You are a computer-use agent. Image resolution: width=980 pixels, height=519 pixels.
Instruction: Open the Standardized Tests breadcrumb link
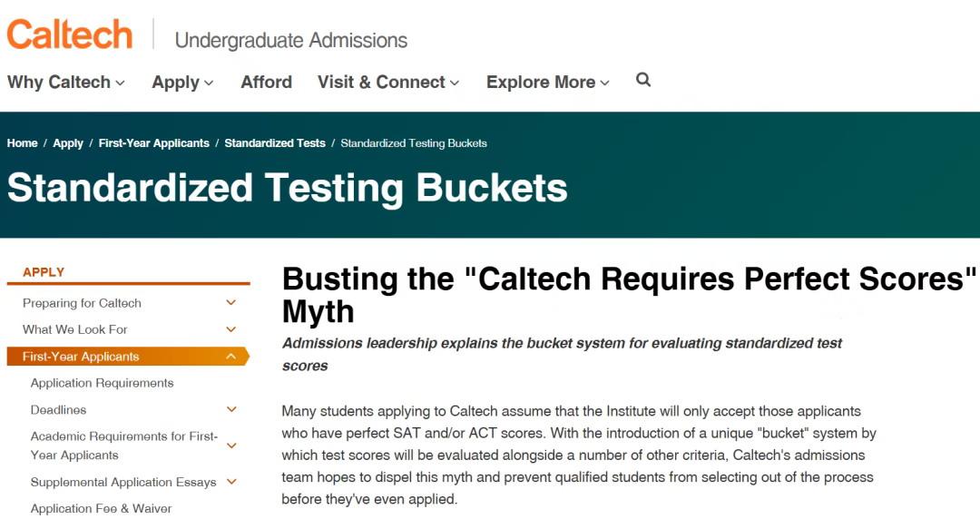click(275, 143)
